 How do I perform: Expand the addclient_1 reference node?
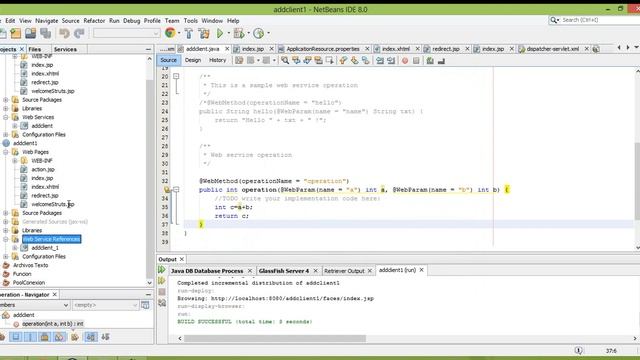[15, 248]
